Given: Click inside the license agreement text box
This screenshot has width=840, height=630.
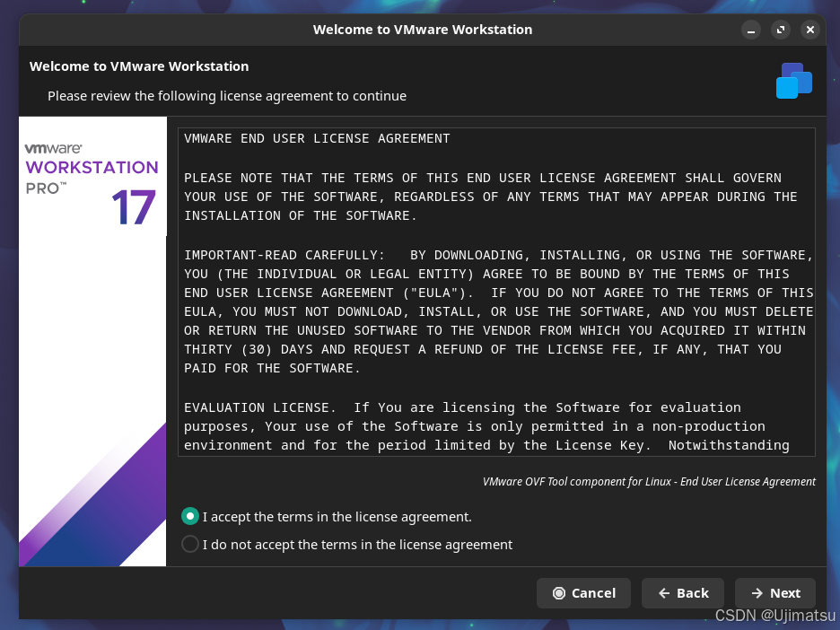Looking at the screenshot, I should (x=496, y=292).
